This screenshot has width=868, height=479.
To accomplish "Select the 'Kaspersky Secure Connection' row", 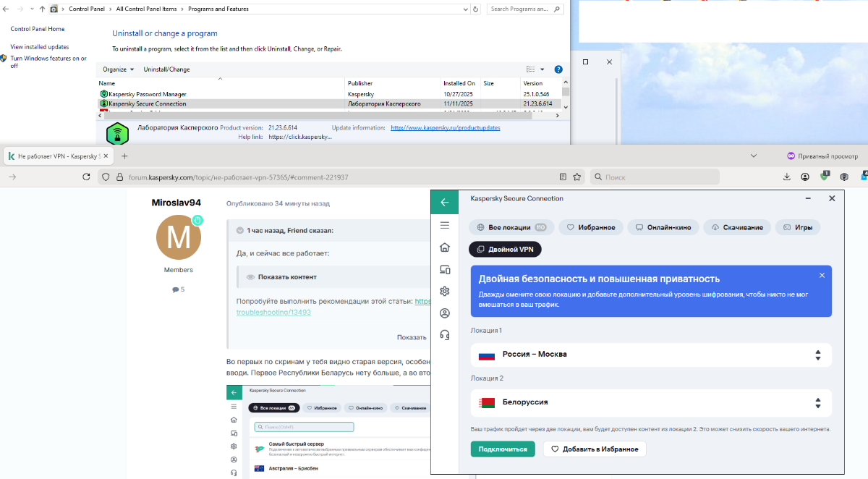I will (329, 103).
